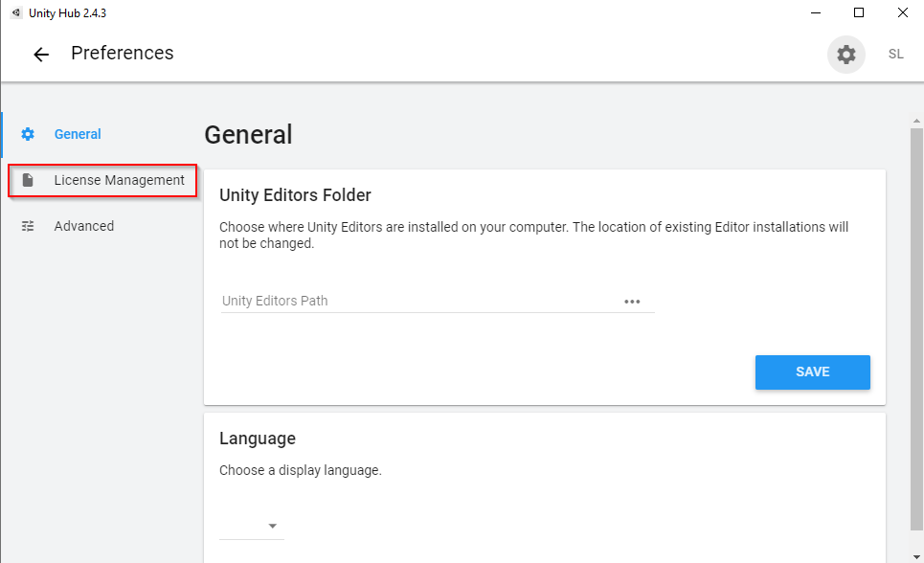Browse for folder using three-dots icon
This screenshot has width=924, height=563.
[632, 302]
